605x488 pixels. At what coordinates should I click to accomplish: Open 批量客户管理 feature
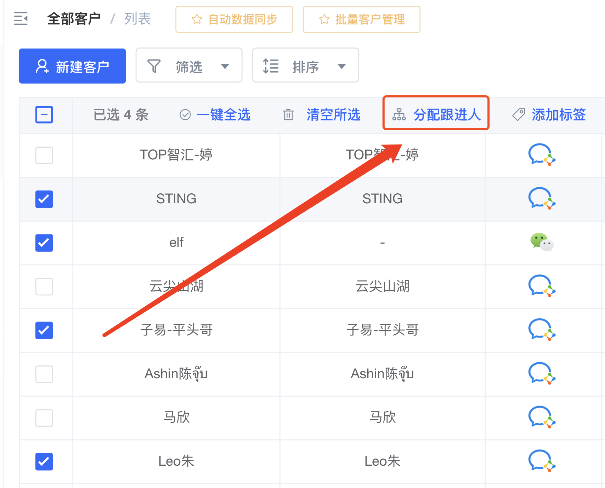click(x=362, y=19)
